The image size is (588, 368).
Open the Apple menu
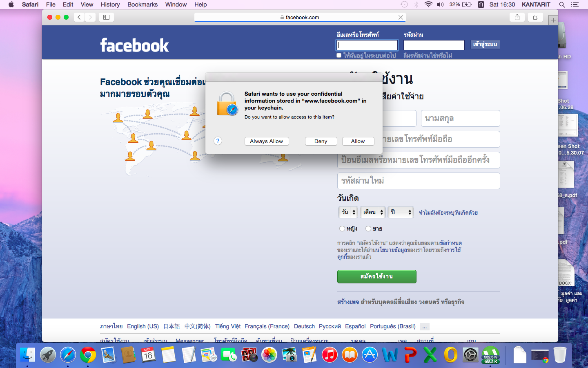coord(11,4)
